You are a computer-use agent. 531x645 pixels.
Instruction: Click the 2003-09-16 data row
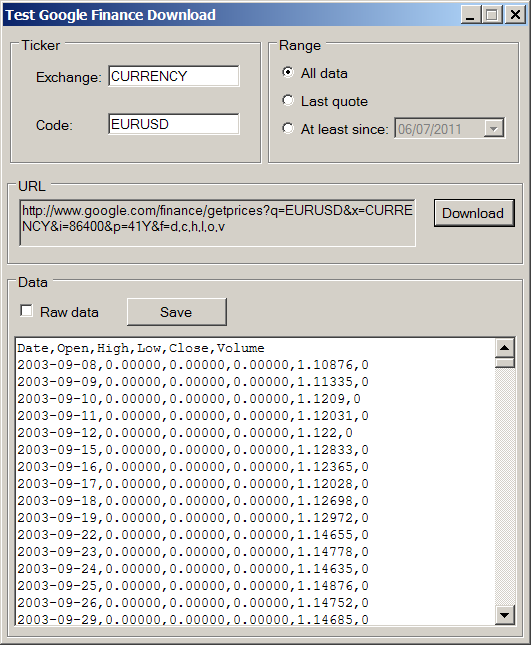(193, 467)
